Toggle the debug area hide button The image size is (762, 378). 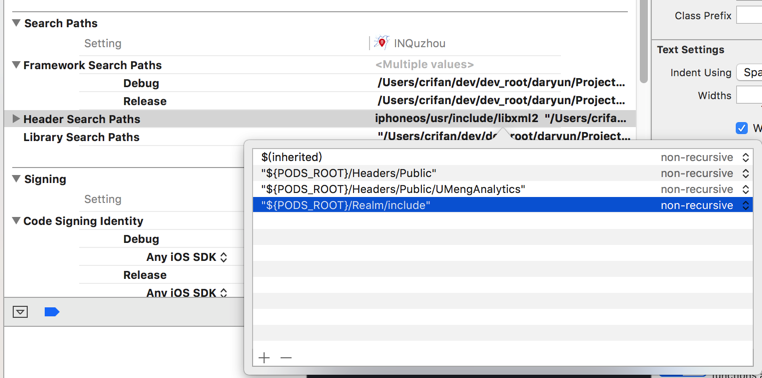(x=20, y=312)
